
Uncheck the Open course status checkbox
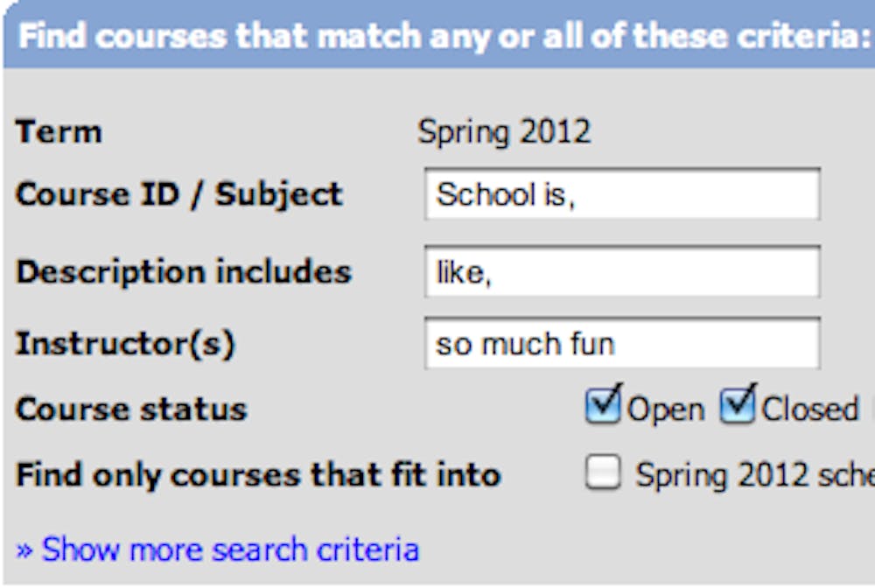tap(603, 406)
